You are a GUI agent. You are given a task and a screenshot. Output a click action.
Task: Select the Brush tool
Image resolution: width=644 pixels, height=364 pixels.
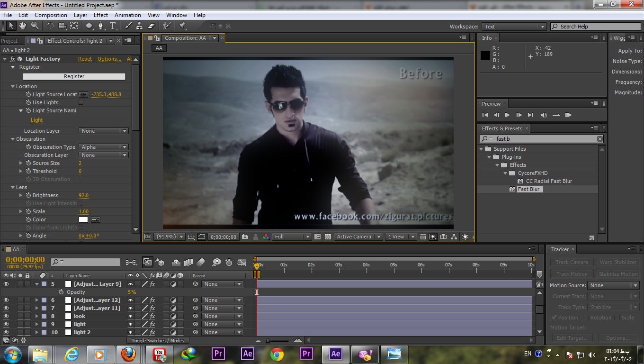coord(128,26)
